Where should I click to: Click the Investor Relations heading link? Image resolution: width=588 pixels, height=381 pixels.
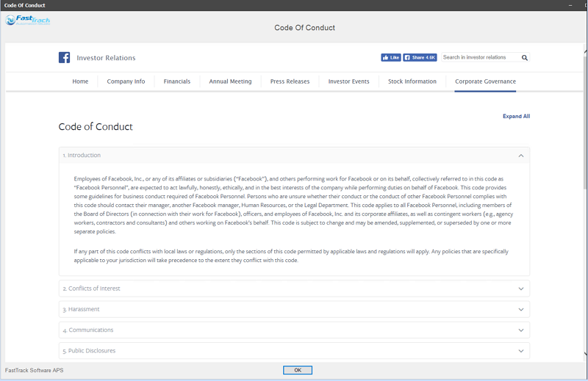point(106,58)
